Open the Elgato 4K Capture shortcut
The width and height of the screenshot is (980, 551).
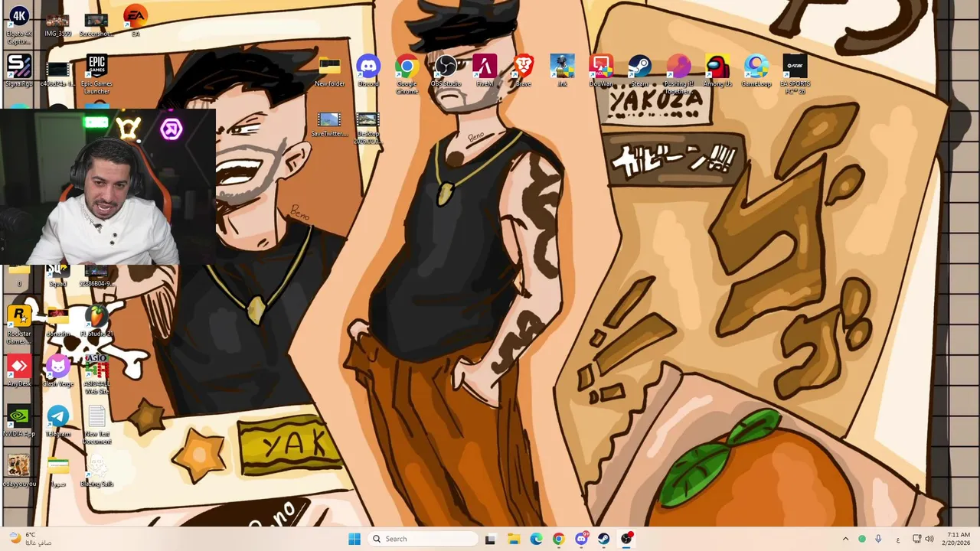[x=19, y=23]
